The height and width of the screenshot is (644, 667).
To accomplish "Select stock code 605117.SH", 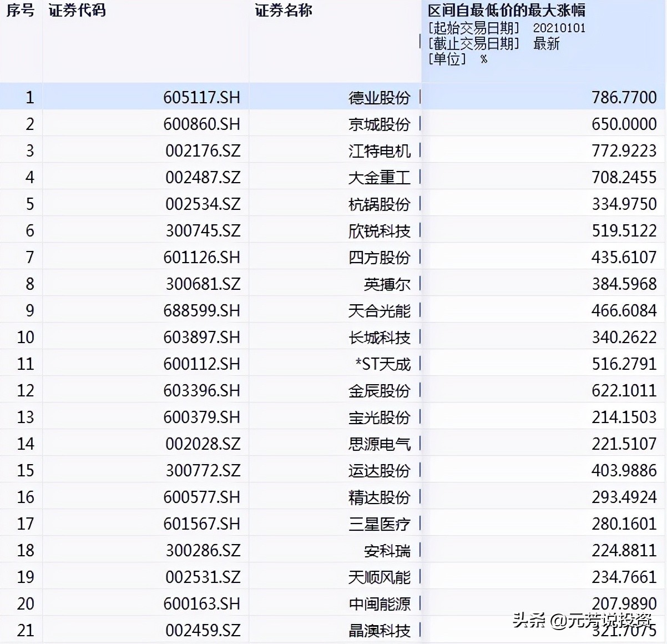I will click(201, 98).
